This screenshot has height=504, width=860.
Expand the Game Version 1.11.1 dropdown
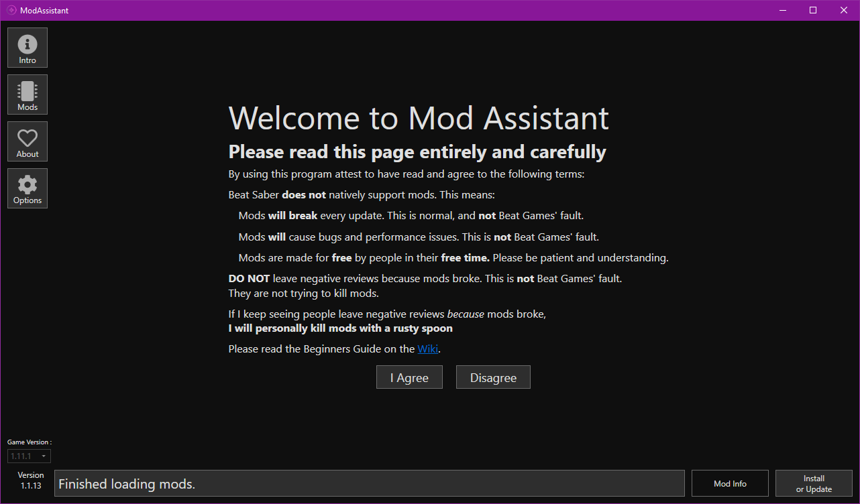coord(29,456)
